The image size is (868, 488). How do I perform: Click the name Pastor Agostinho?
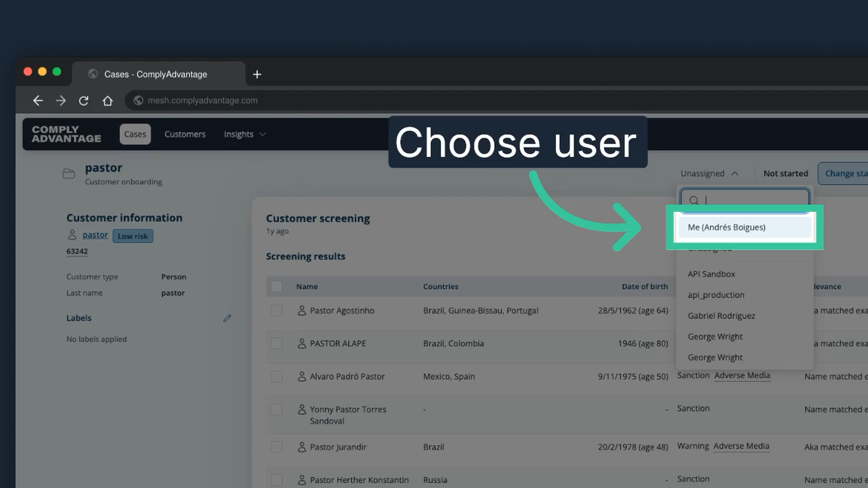342,311
